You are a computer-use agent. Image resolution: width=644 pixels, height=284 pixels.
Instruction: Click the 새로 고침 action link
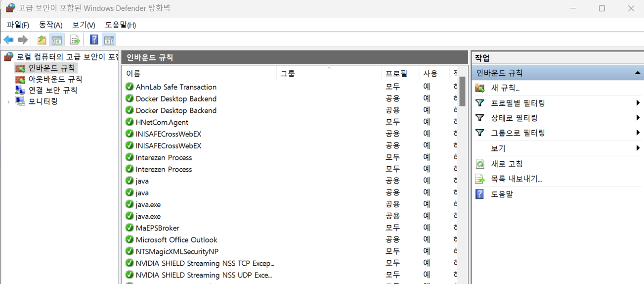click(507, 164)
